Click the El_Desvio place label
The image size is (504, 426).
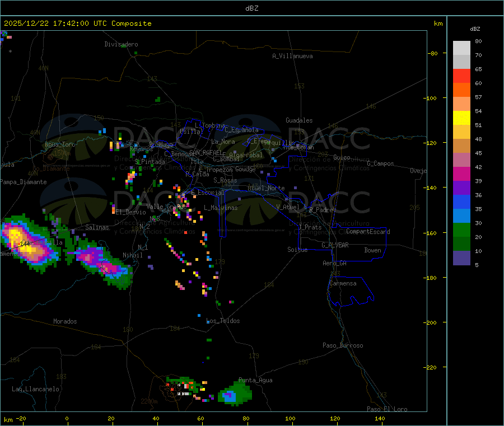click(130, 212)
